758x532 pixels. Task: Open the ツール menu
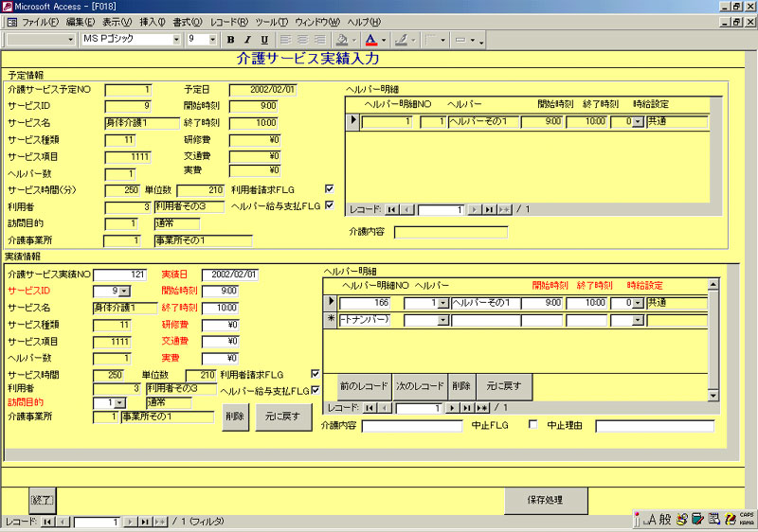pos(271,22)
